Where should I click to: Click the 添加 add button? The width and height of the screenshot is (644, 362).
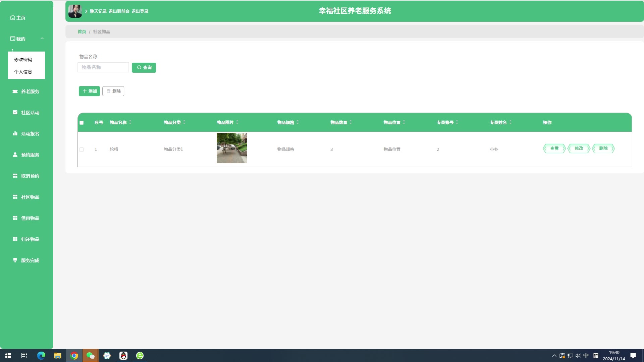[x=89, y=91]
